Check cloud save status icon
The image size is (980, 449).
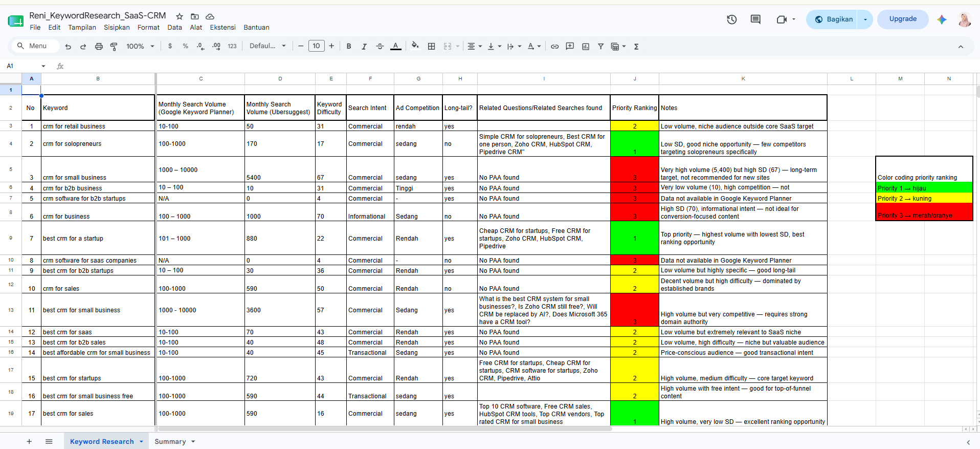pos(210,16)
